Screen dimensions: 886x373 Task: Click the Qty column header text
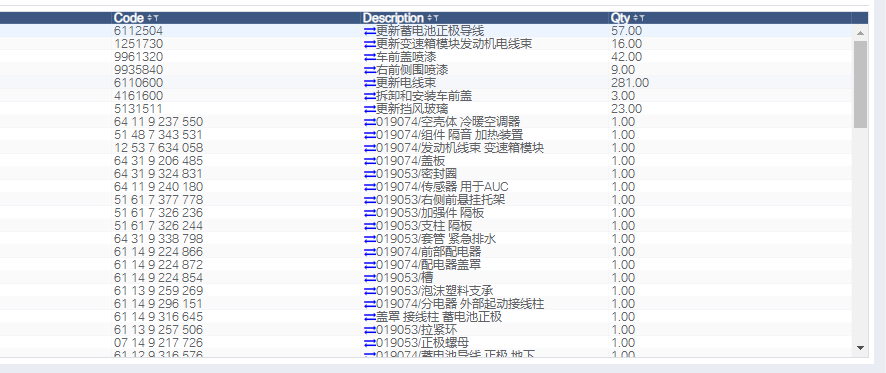click(620, 18)
